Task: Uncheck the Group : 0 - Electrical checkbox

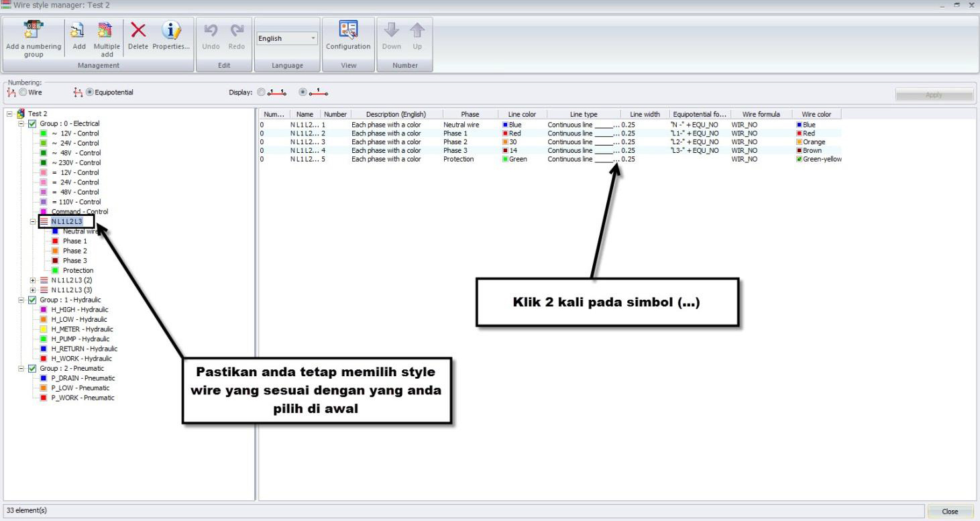Action: click(32, 123)
